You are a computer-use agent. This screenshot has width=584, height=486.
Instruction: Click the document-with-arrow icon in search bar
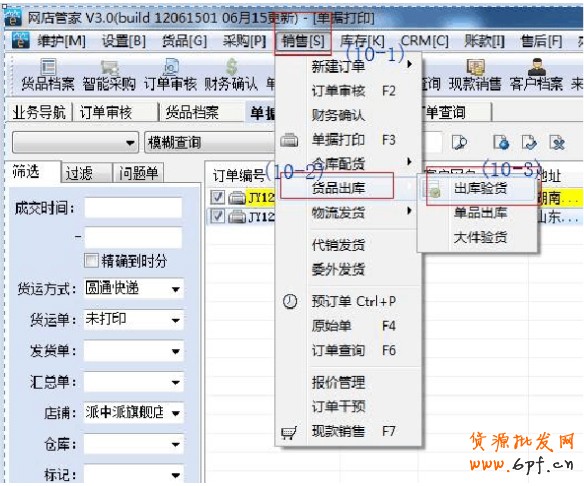click(x=529, y=142)
